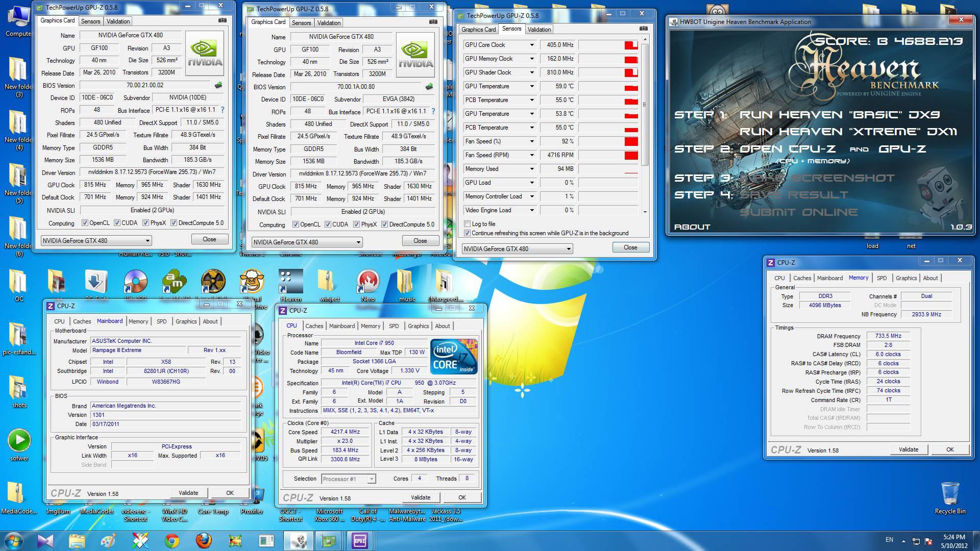980x551 pixels.
Task: Open the GPU Core Clock sensor dropdown
Action: (531, 45)
